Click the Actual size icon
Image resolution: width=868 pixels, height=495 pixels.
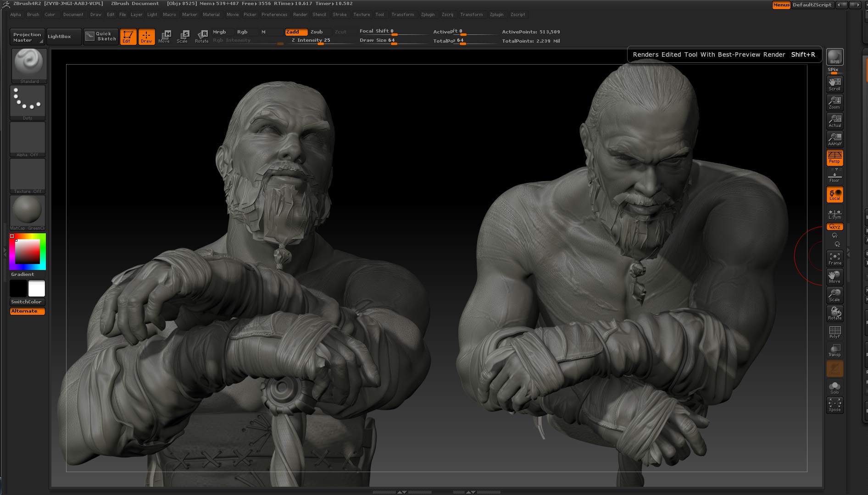point(835,121)
